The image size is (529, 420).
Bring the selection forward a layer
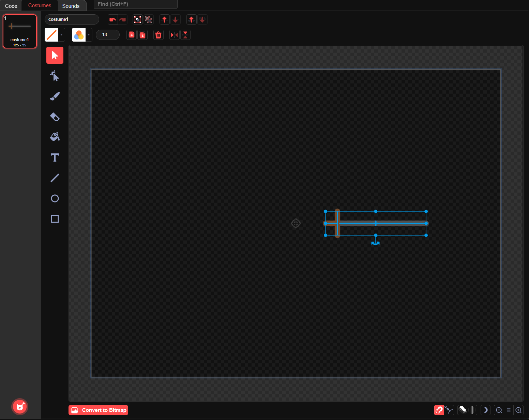[x=164, y=19]
